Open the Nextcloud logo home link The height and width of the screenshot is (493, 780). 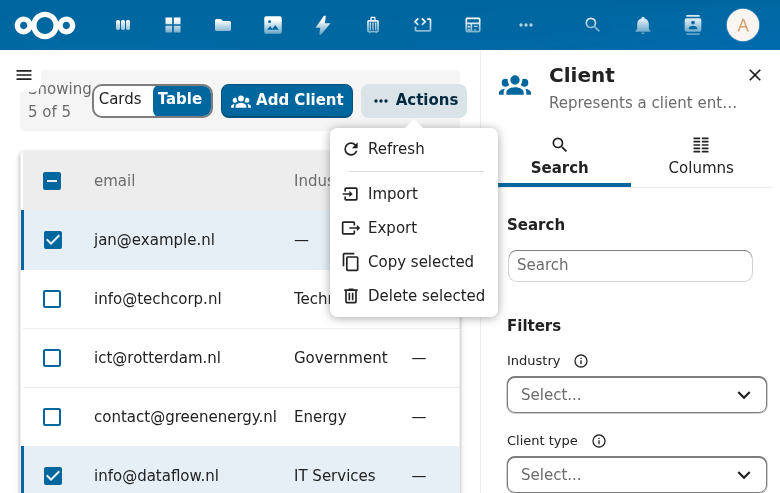45,25
